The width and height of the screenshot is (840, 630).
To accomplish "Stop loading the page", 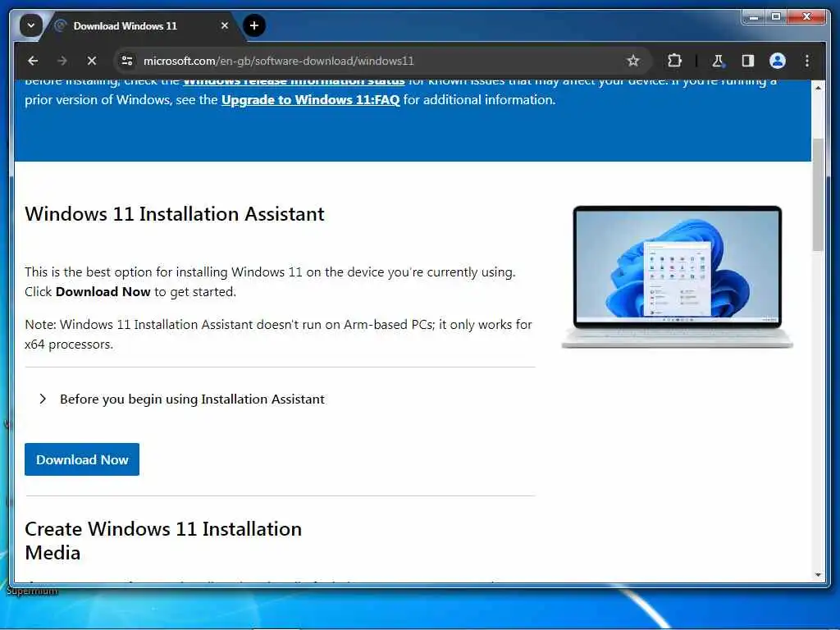I will coord(92,61).
